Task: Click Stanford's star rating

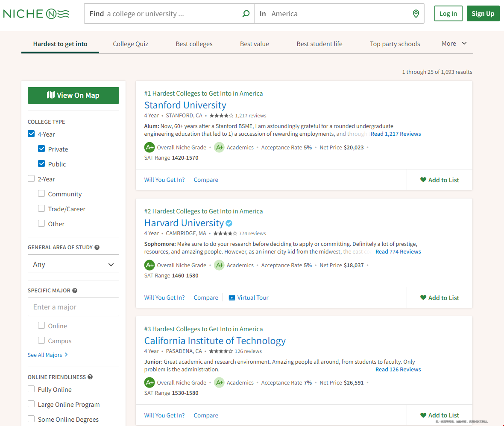Action: [221, 116]
